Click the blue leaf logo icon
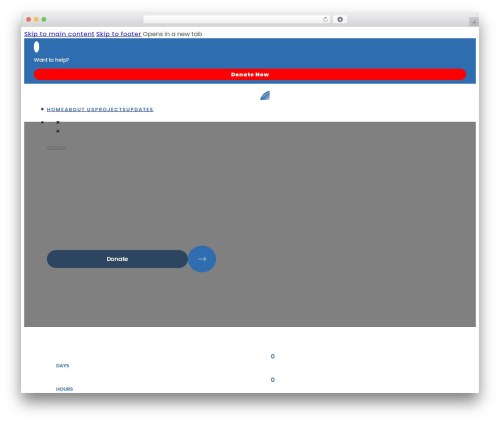The image size is (500, 423). pyautogui.click(x=265, y=95)
